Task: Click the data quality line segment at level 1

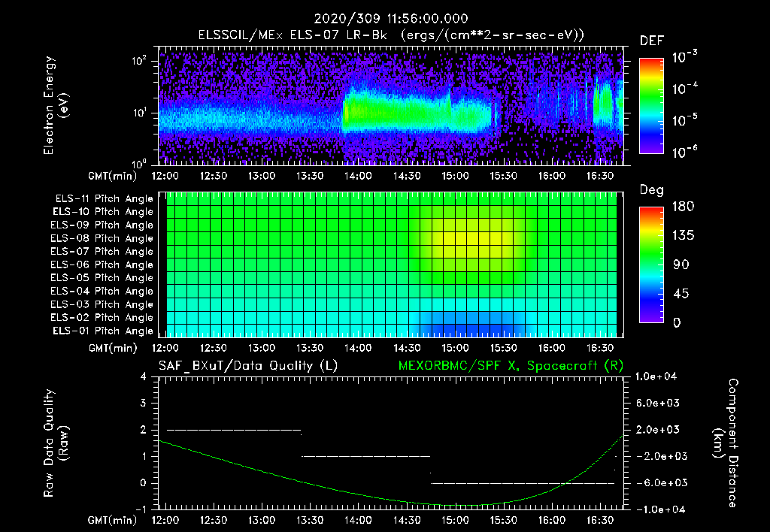Action: [x=366, y=456]
